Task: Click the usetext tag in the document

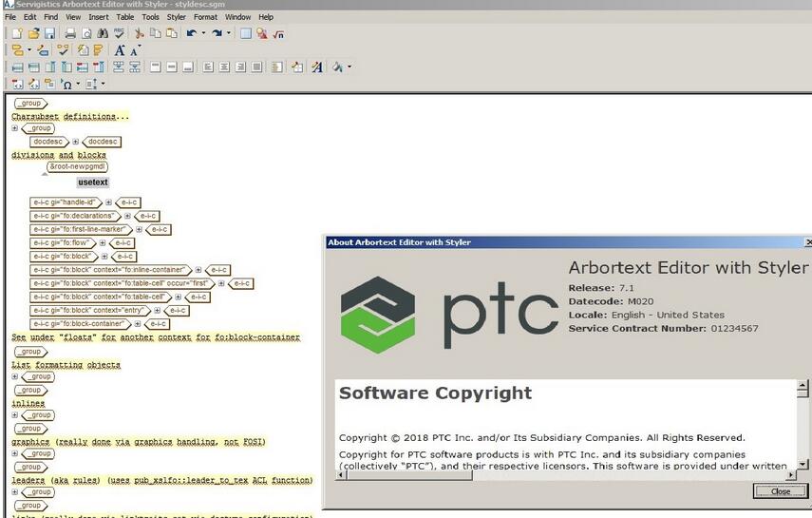Action: [93, 182]
